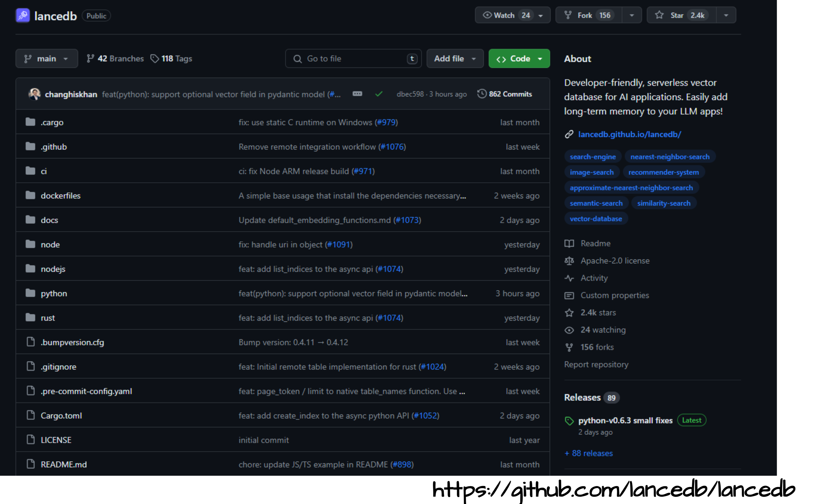Show the + 88 releases link
The height and width of the screenshot is (504, 815).
point(589,453)
